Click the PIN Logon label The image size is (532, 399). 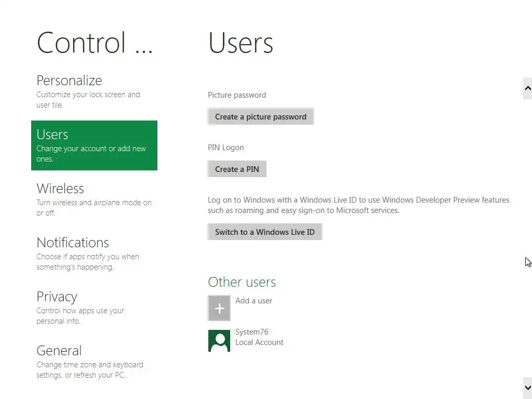coord(225,148)
